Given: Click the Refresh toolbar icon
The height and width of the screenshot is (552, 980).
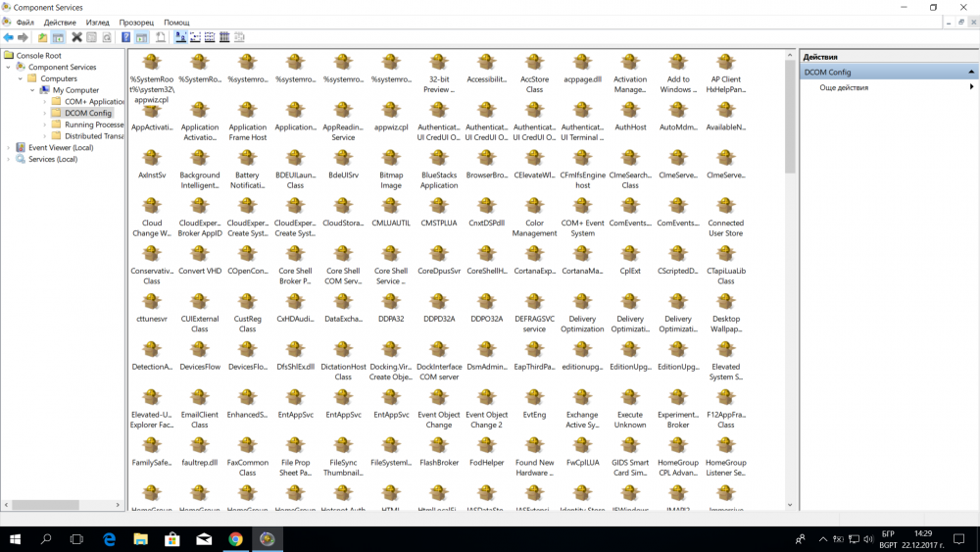Looking at the screenshot, I should [x=107, y=37].
